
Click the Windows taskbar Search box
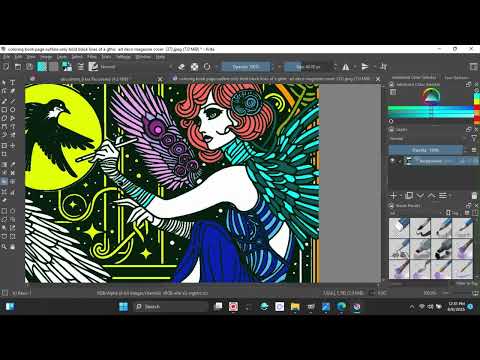[x=172, y=306]
